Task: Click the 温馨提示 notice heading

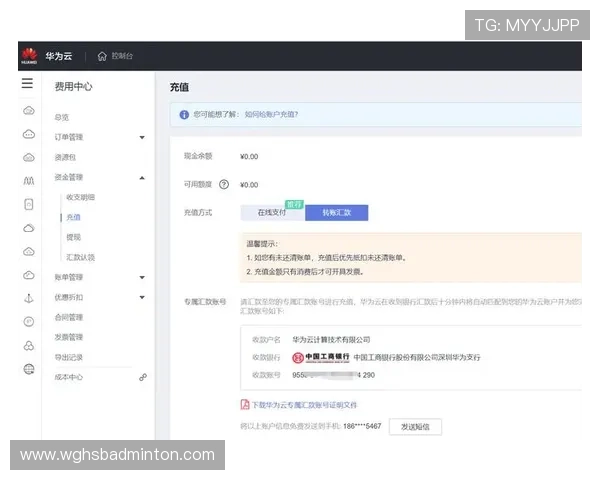Action: (x=262, y=244)
